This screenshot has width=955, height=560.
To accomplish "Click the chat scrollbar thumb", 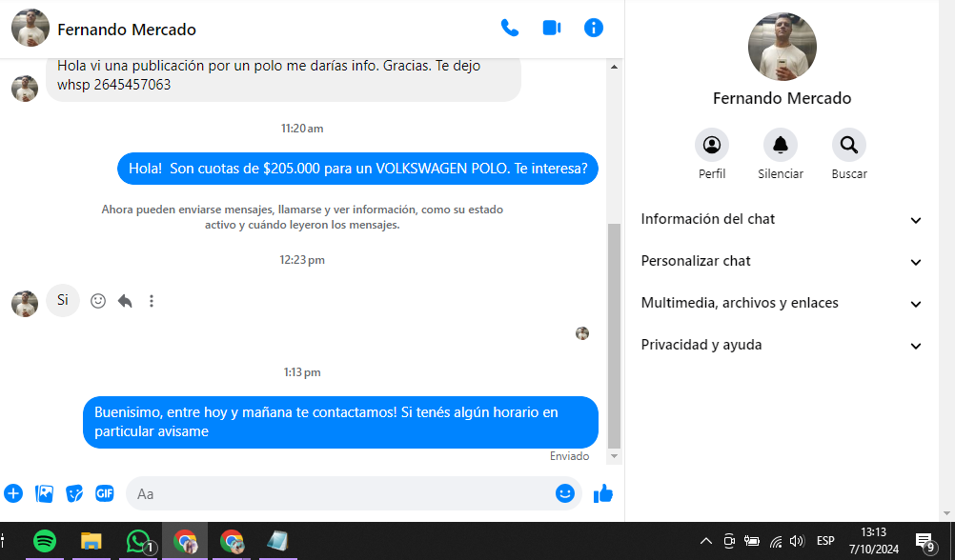I will (x=614, y=336).
